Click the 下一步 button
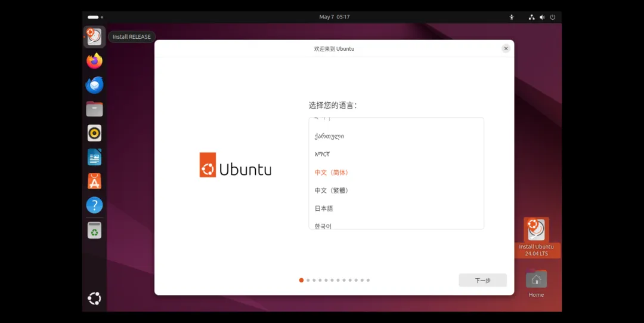Screen dimensions: 644x323 click(482, 280)
